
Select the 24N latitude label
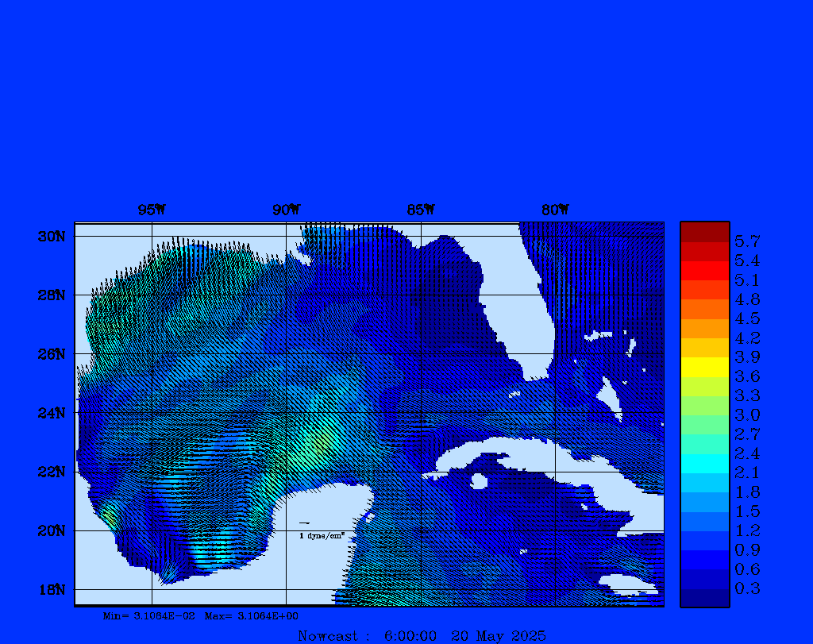click(x=50, y=413)
